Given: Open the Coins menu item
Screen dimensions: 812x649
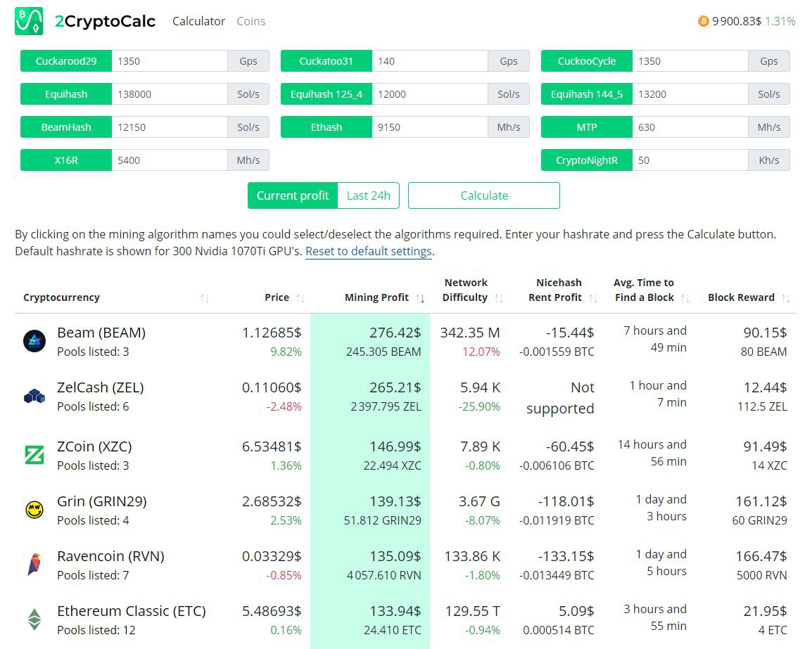Looking at the screenshot, I should pos(251,21).
